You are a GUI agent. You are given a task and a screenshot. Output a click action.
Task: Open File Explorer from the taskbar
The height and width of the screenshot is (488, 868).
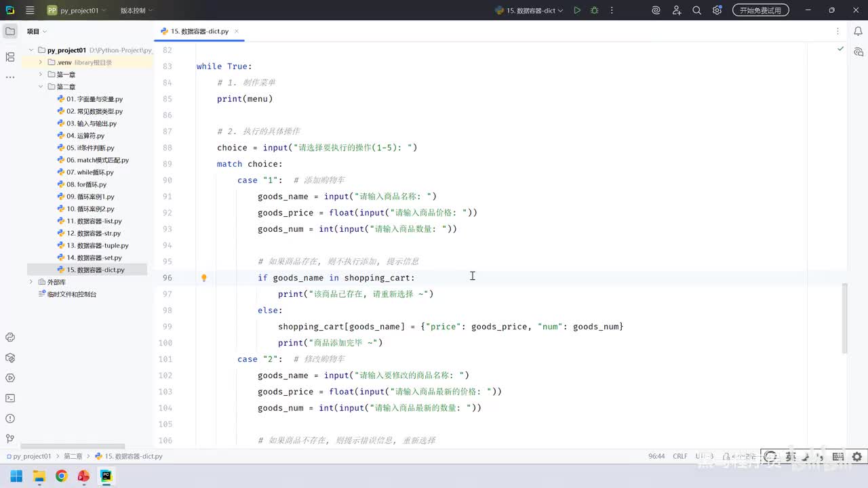pos(39,476)
